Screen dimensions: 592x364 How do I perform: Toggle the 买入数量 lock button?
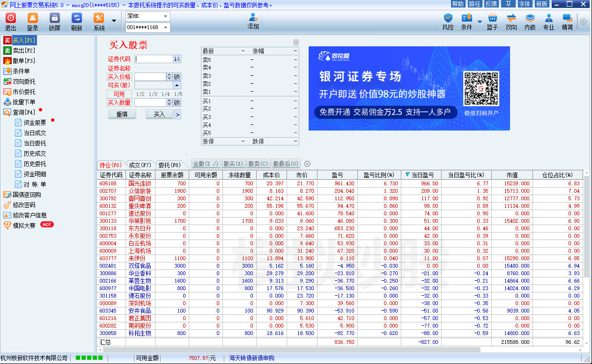[177, 102]
